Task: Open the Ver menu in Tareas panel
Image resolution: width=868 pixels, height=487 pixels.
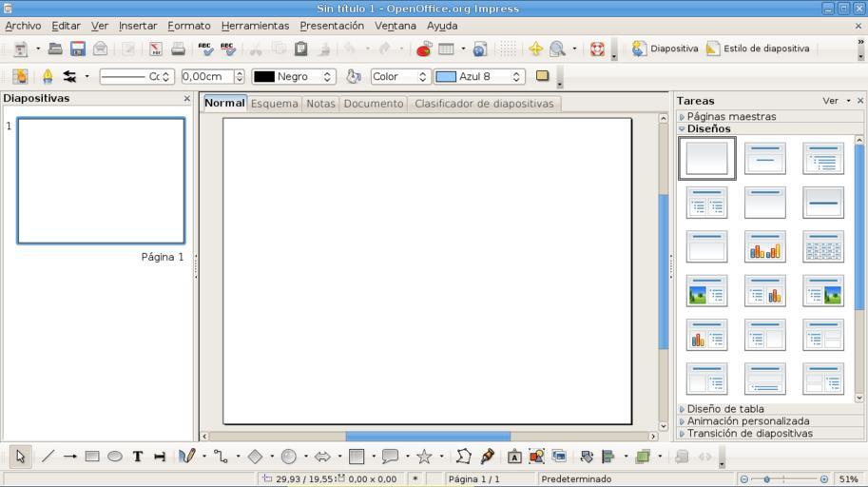Action: click(836, 101)
